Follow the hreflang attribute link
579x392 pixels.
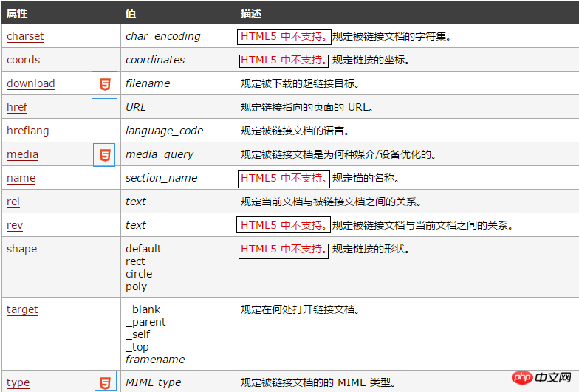point(28,131)
